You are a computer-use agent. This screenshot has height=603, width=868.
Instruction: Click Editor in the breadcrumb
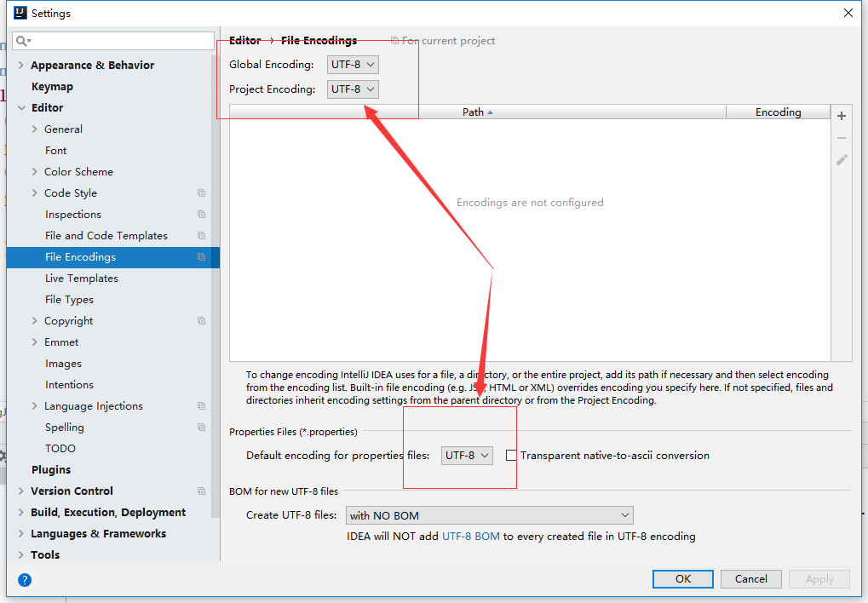(x=244, y=40)
